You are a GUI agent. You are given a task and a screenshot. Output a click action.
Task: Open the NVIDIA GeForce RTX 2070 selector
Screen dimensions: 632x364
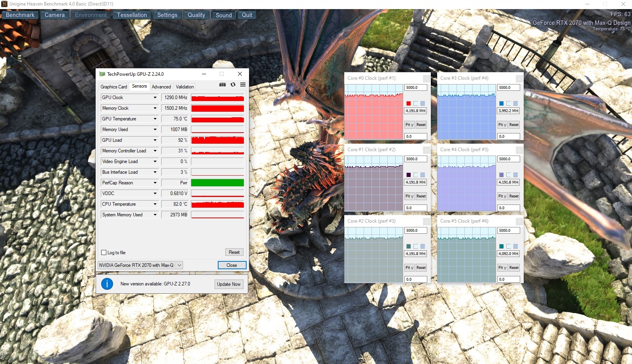pyautogui.click(x=140, y=265)
